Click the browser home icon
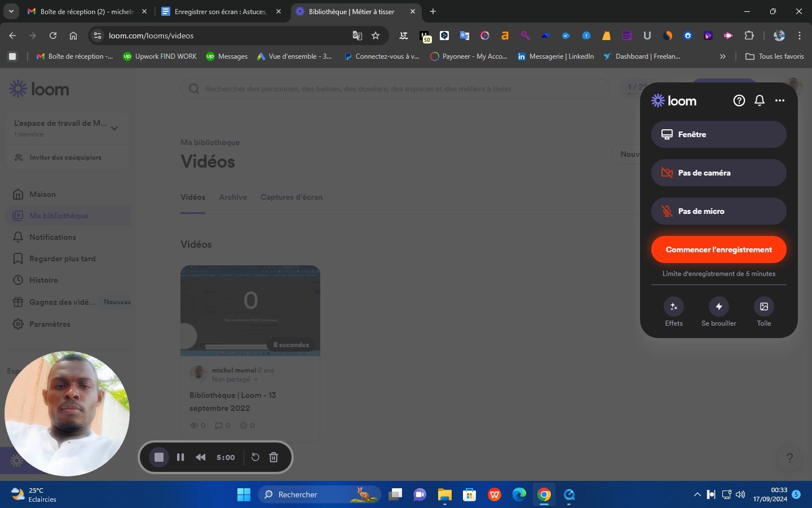This screenshot has height=508, width=812. click(x=73, y=36)
